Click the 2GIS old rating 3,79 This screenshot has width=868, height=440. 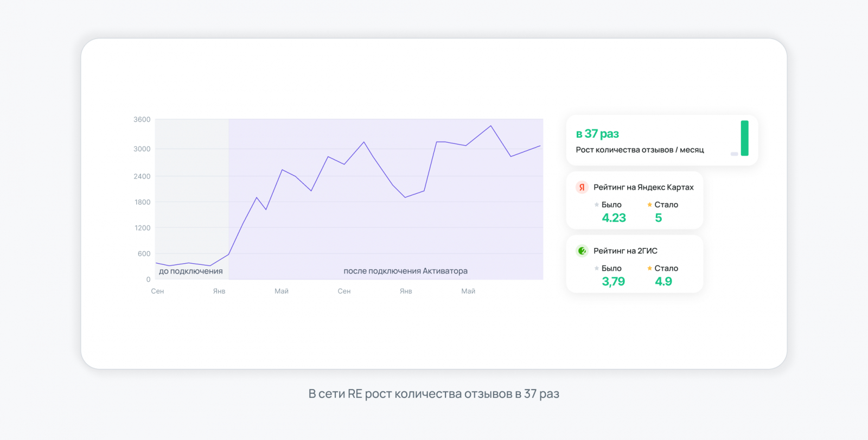613,282
